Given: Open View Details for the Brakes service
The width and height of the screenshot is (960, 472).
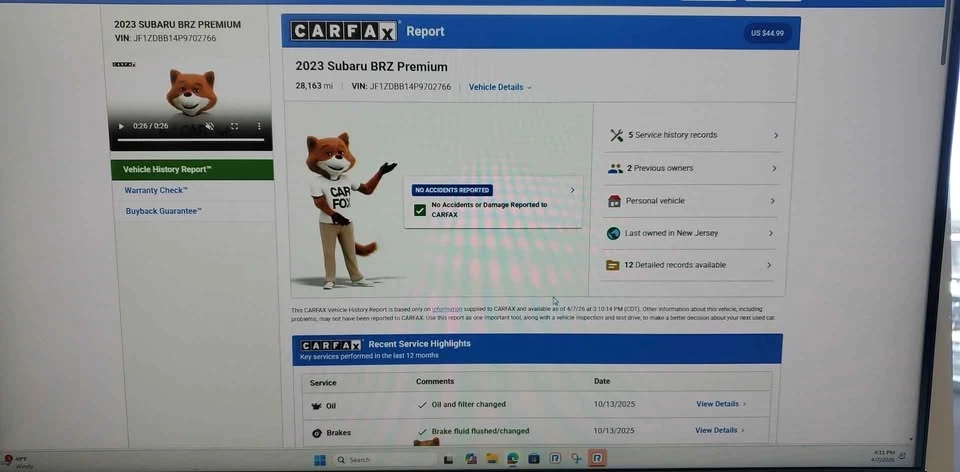Looking at the screenshot, I should [719, 430].
